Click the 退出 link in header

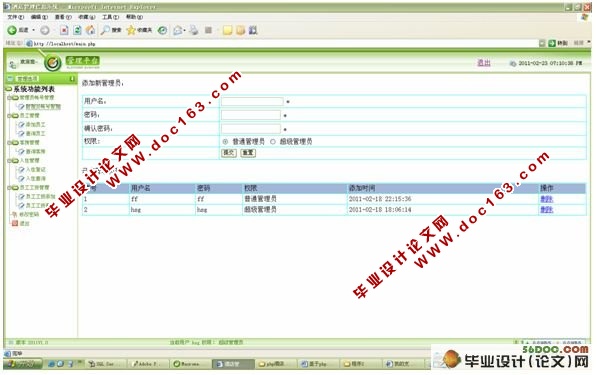[x=484, y=63]
